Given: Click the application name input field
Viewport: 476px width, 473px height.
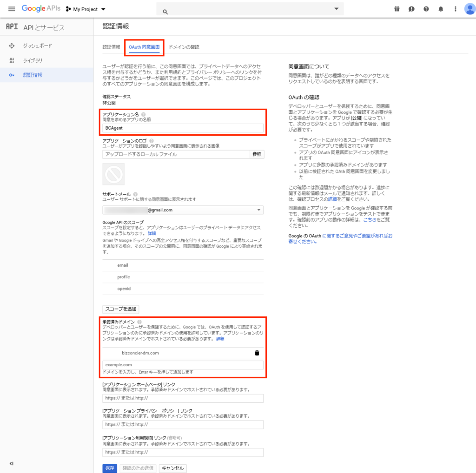Looking at the screenshot, I should click(183, 128).
